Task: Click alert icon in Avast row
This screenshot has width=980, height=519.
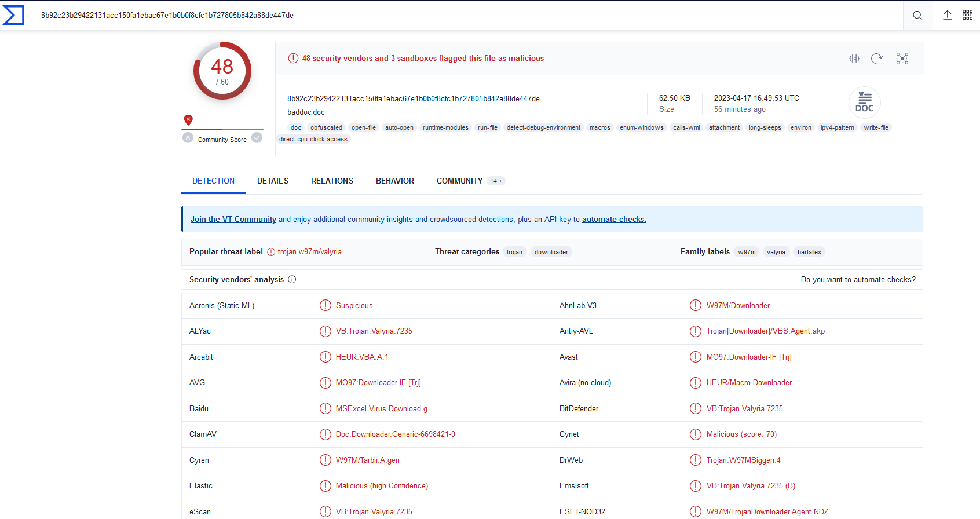Action: (696, 357)
